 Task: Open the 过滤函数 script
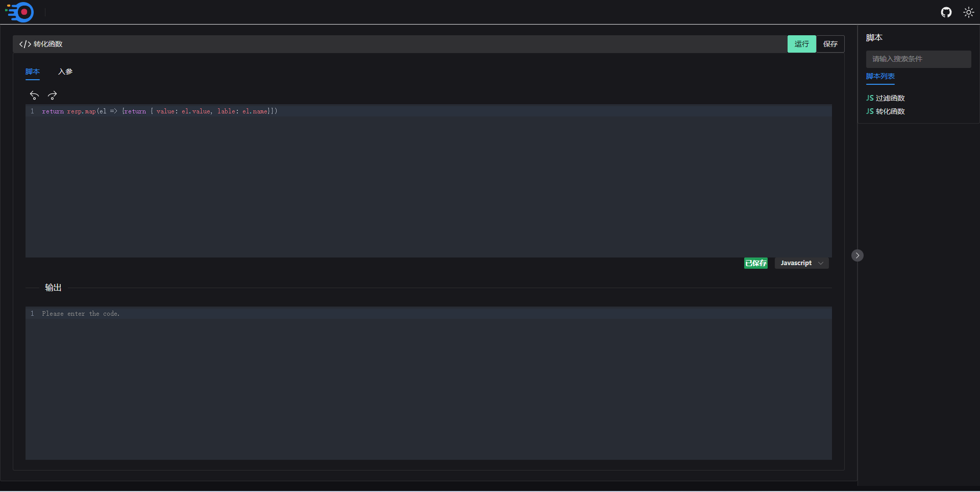[x=890, y=98]
